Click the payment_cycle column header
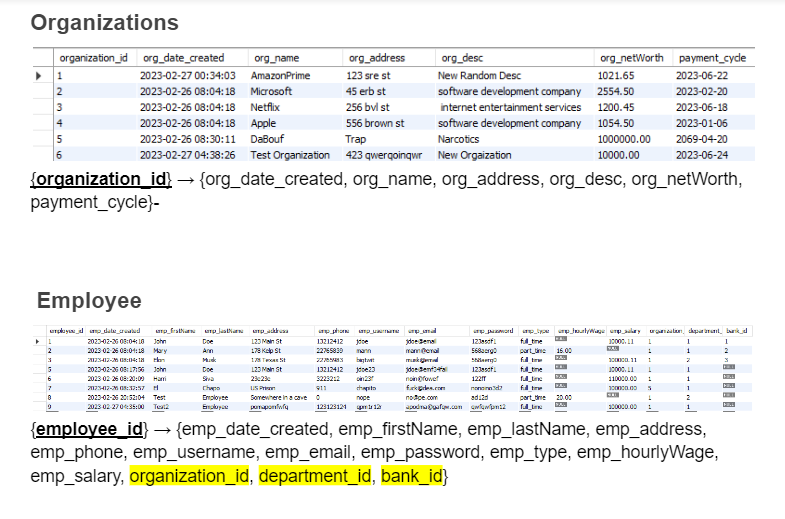 [x=712, y=58]
